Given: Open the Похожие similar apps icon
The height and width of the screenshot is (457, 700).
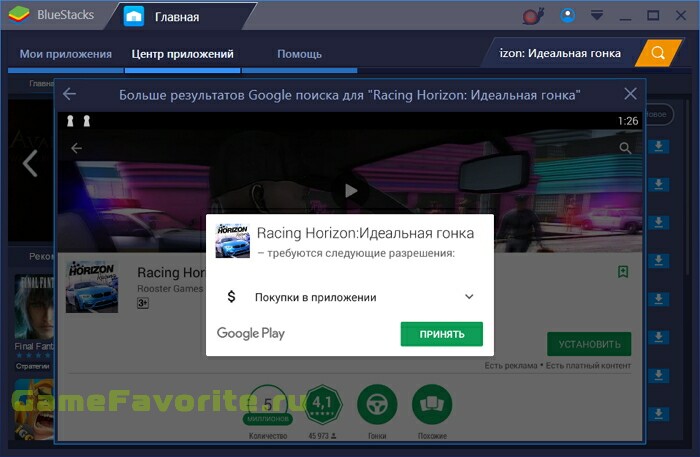Looking at the screenshot, I should [432, 404].
